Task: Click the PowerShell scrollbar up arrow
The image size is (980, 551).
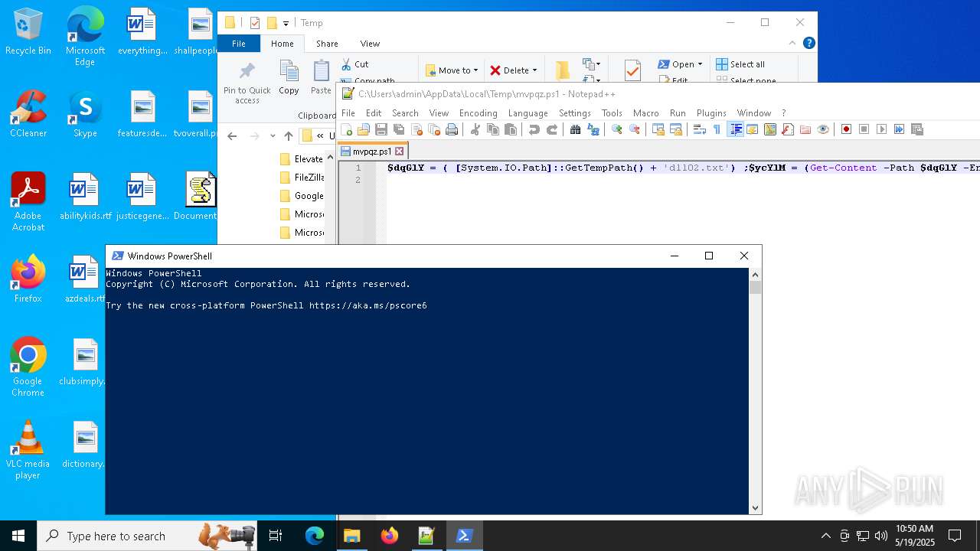Action: pyautogui.click(x=756, y=274)
